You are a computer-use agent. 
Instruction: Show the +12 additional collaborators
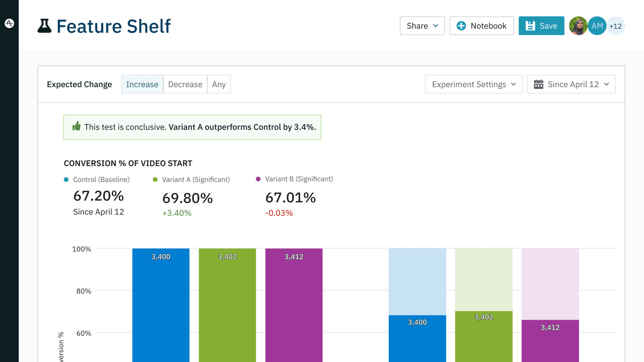(616, 26)
